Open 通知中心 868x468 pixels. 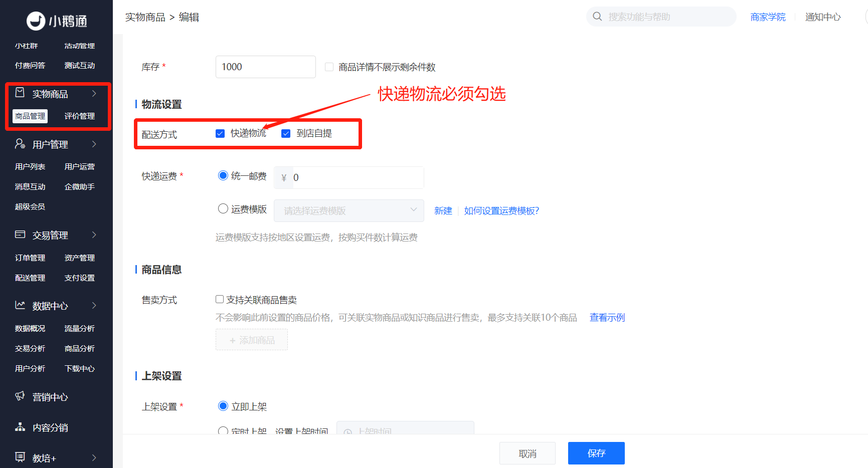click(823, 17)
